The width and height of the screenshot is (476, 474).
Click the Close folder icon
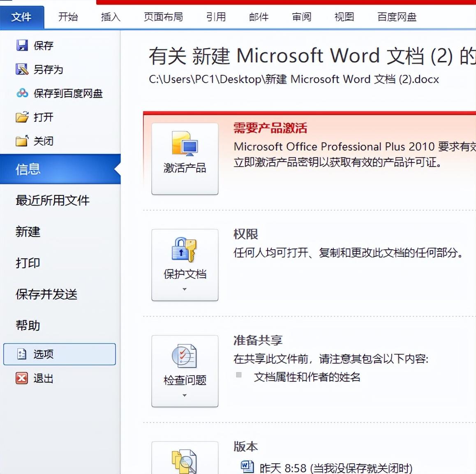point(22,141)
